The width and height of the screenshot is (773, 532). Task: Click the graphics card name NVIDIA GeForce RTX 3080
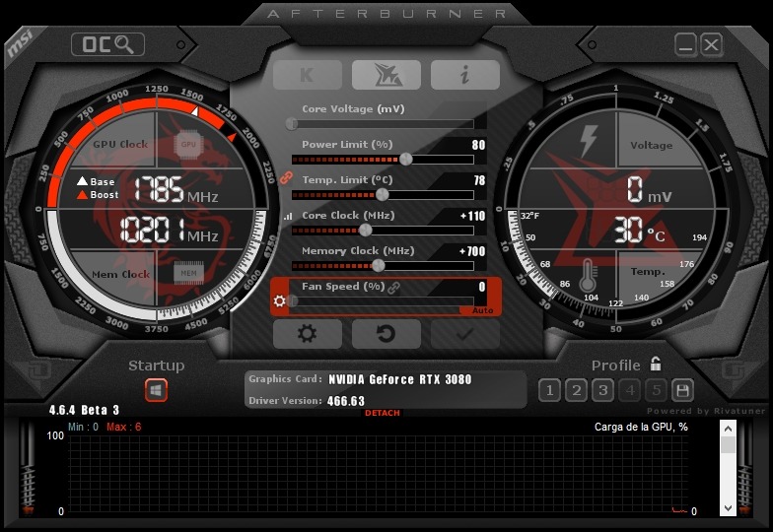tap(400, 379)
